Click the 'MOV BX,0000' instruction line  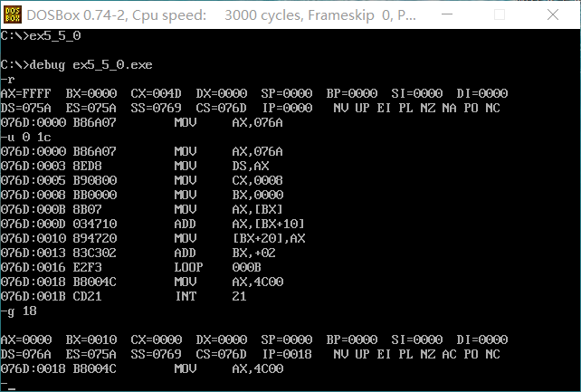click(x=142, y=195)
